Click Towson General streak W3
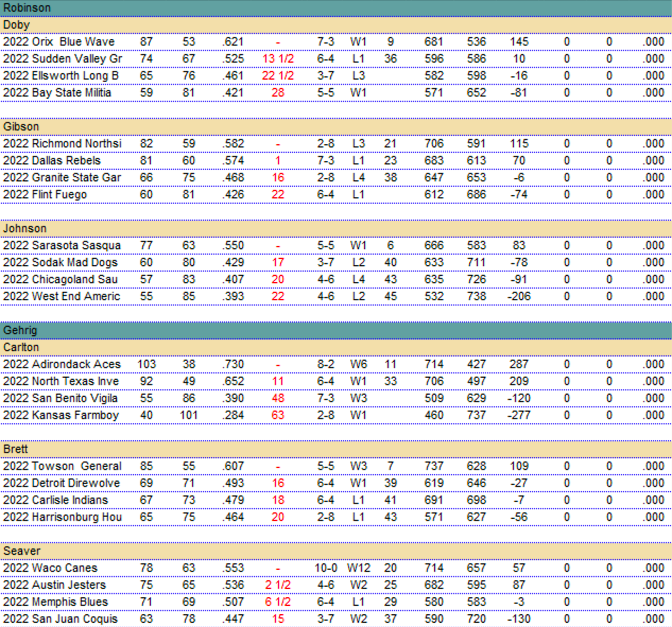Screen dimensions: 672x627 [x=359, y=466]
